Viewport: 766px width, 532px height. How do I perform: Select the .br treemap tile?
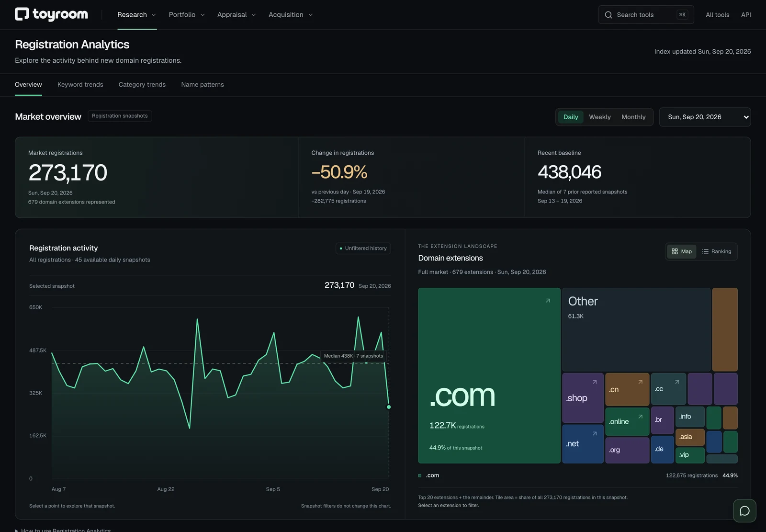pos(663,420)
